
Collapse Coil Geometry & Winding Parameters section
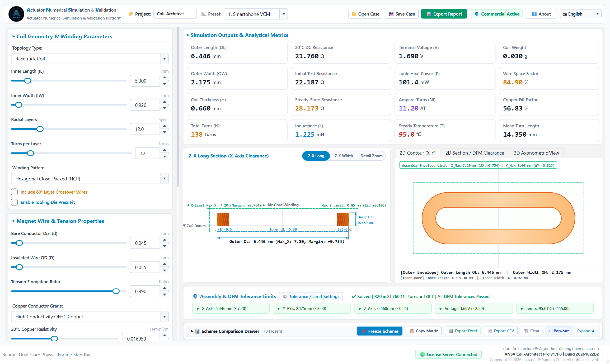click(14, 36)
